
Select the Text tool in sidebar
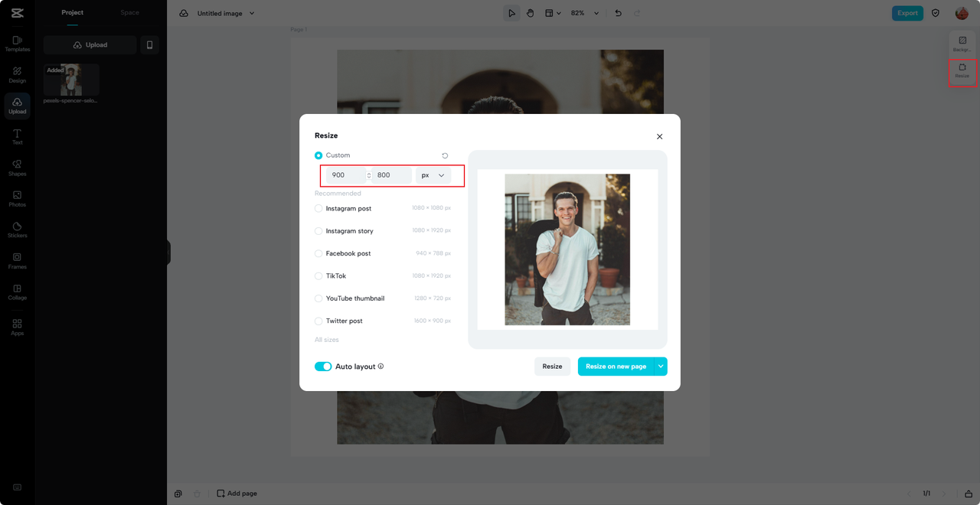[17, 137]
